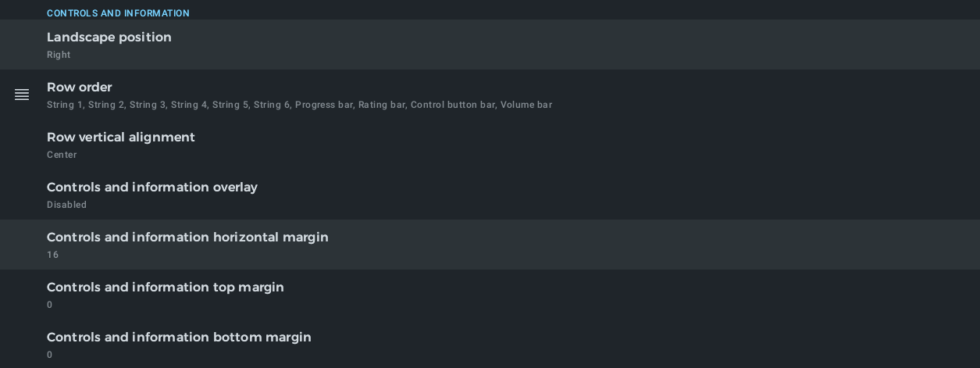
Task: Click 'Rating bar' in the row order list
Action: coord(381,105)
